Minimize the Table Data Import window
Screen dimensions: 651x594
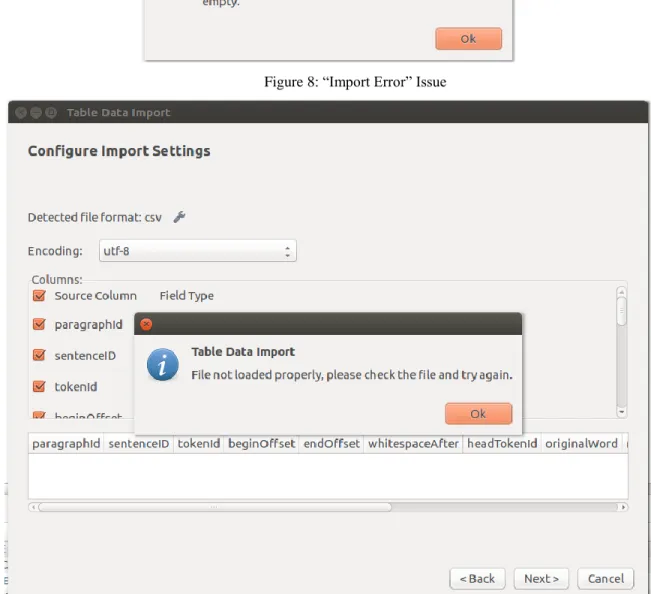(36, 112)
